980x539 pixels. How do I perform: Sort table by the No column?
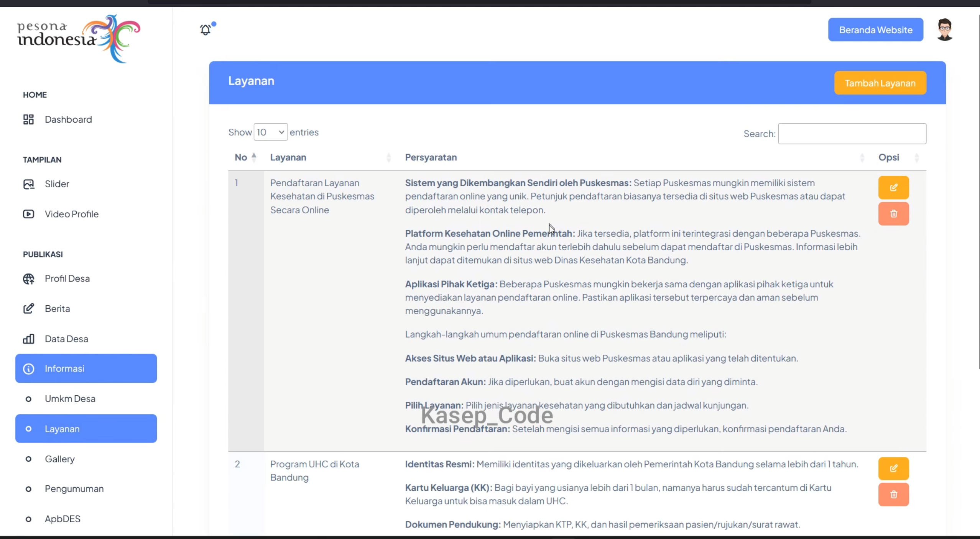[245, 157]
